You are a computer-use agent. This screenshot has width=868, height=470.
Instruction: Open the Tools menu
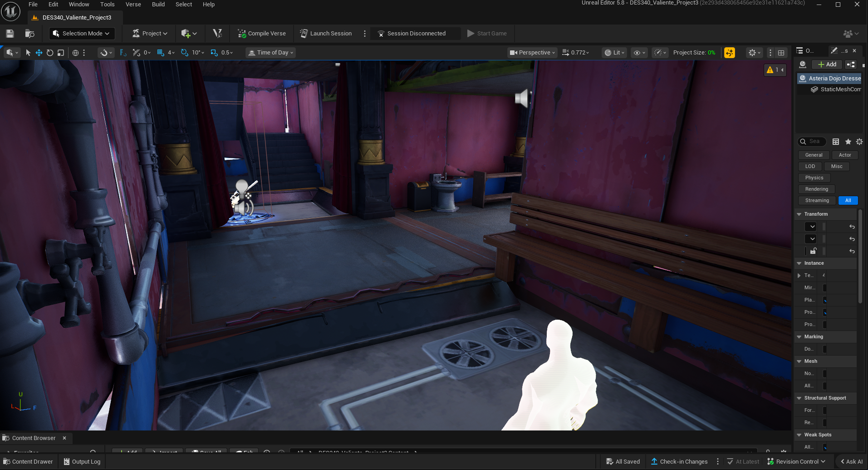click(108, 5)
